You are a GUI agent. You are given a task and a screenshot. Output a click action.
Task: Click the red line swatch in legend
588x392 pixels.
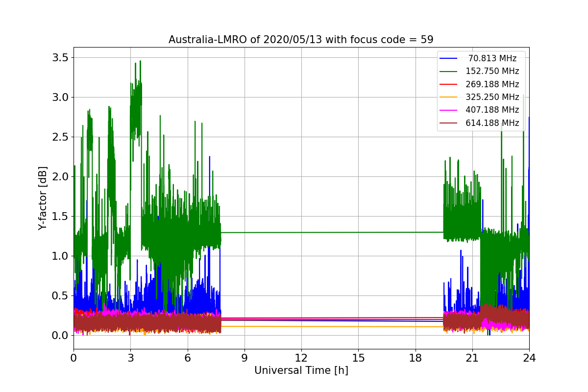coord(448,84)
